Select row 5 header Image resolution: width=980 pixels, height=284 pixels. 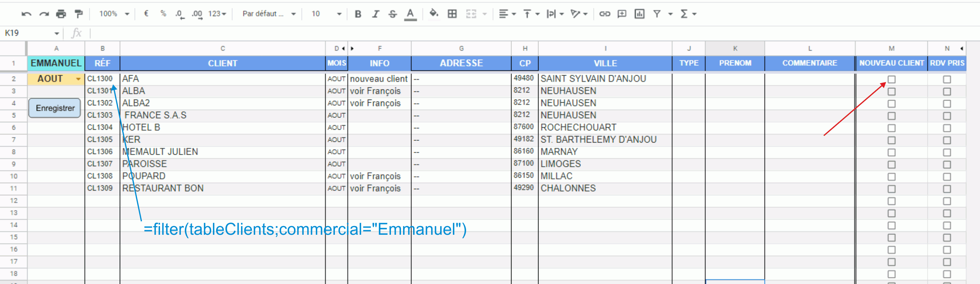[13, 115]
